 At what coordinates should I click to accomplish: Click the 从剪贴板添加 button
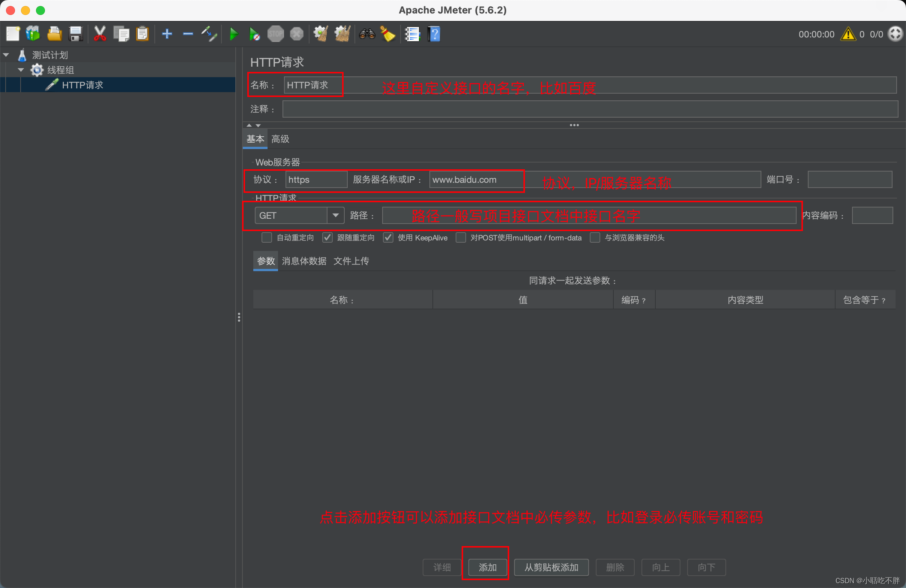point(551,567)
